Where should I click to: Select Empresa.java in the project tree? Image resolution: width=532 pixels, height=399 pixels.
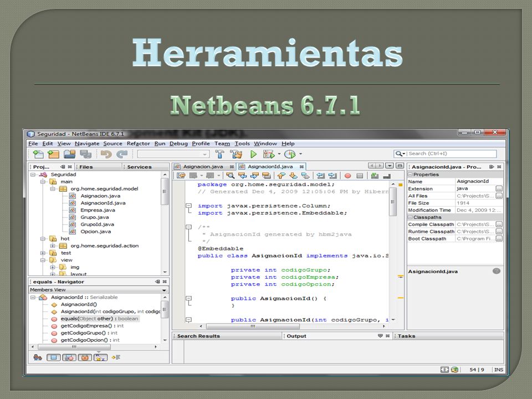pos(98,210)
